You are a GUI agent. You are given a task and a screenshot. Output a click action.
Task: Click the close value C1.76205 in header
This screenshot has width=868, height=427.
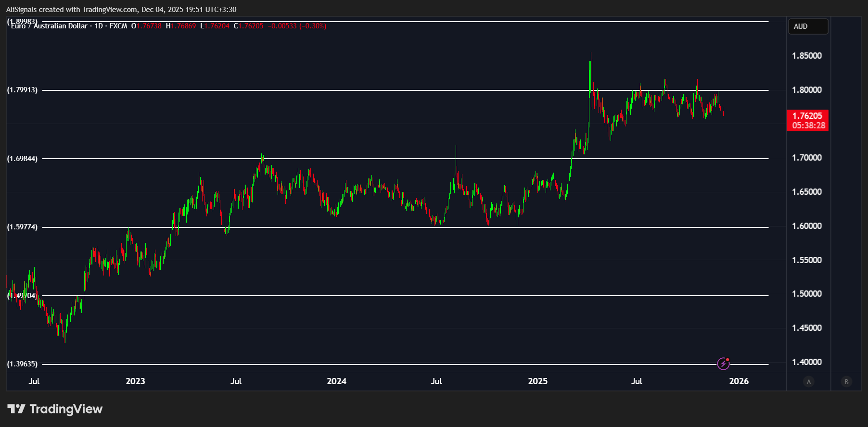pos(248,26)
